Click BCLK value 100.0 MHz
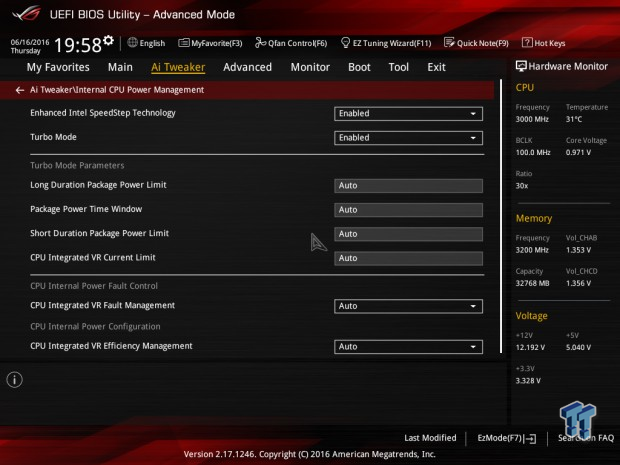The height and width of the screenshot is (465, 620). pyautogui.click(x=533, y=152)
